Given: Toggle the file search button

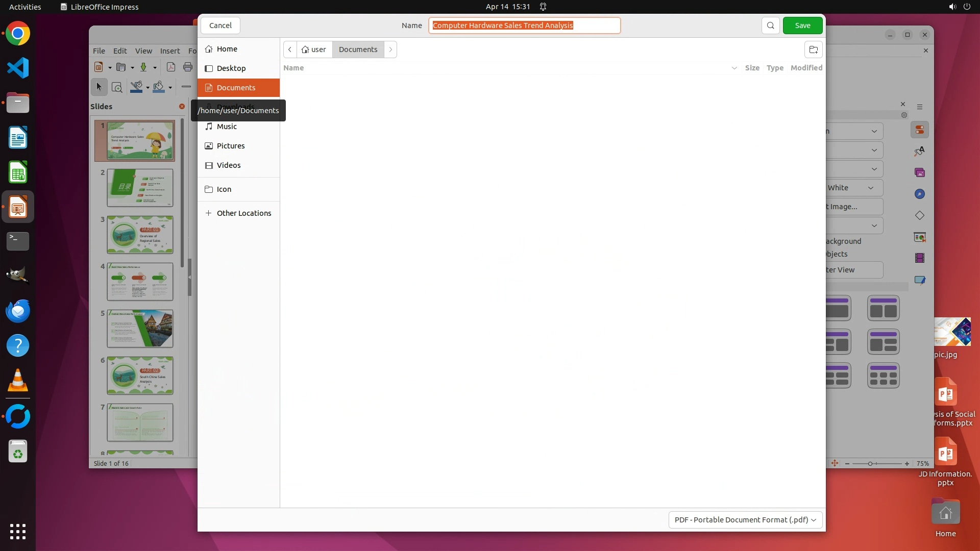Looking at the screenshot, I should (x=770, y=26).
